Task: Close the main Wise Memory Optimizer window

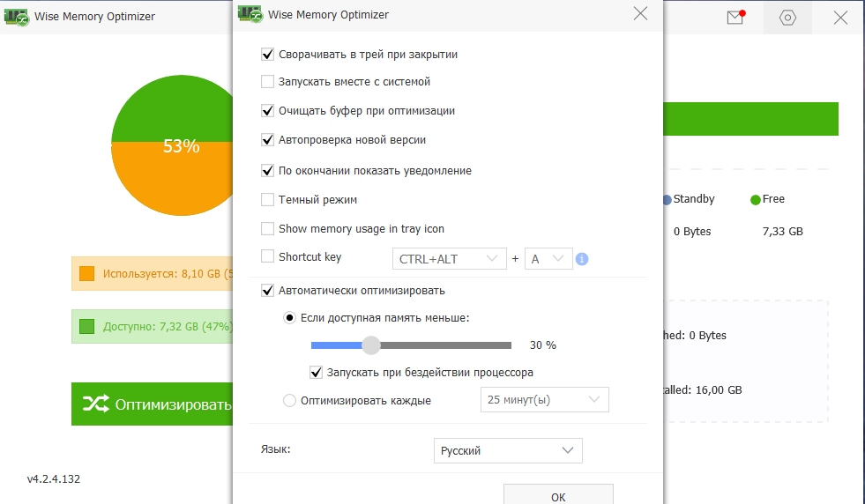Action: (840, 18)
